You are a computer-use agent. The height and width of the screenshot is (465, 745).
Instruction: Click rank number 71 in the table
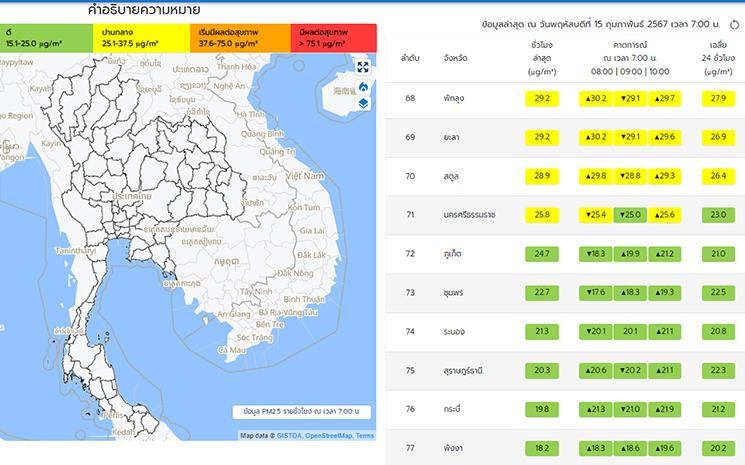tap(410, 215)
